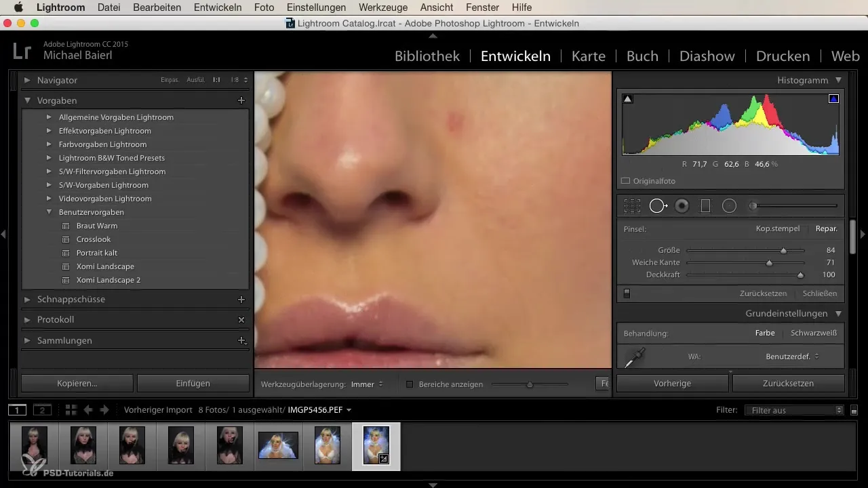Screen dimensions: 868x488
Task: Select the Crop overlay tool
Action: (x=632, y=206)
